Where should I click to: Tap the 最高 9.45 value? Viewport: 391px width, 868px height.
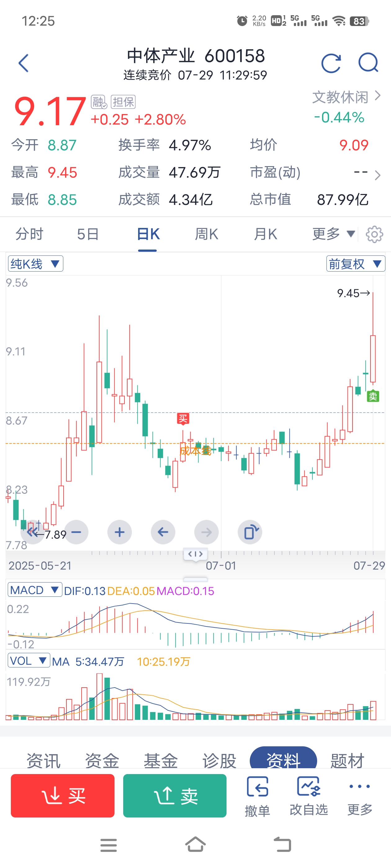point(62,172)
